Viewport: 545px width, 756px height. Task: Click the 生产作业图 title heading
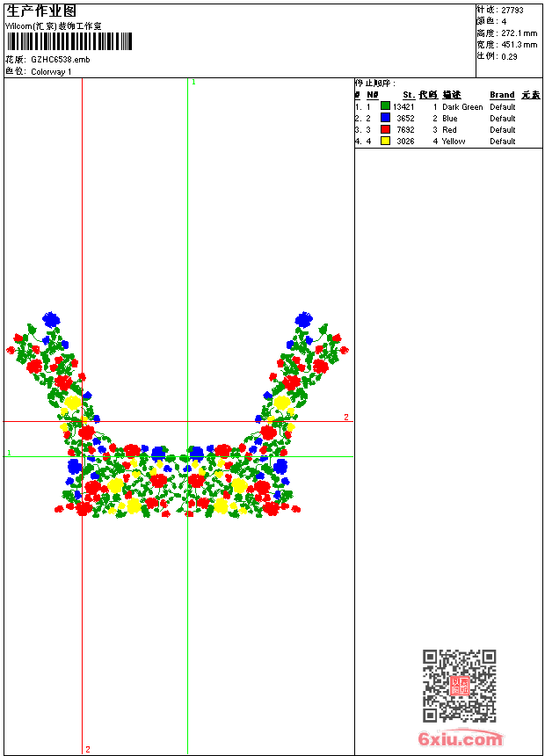pyautogui.click(x=41, y=11)
